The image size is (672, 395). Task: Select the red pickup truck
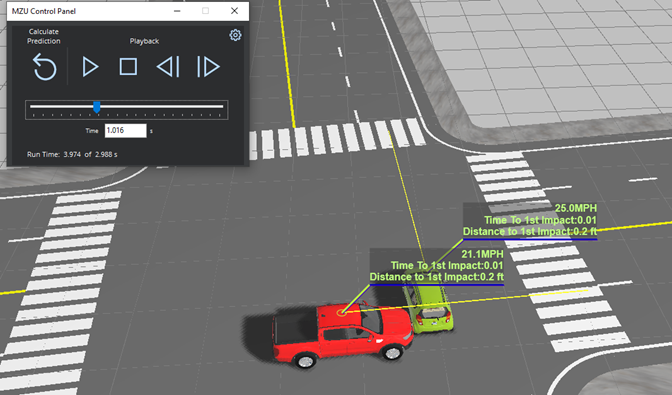342,333
